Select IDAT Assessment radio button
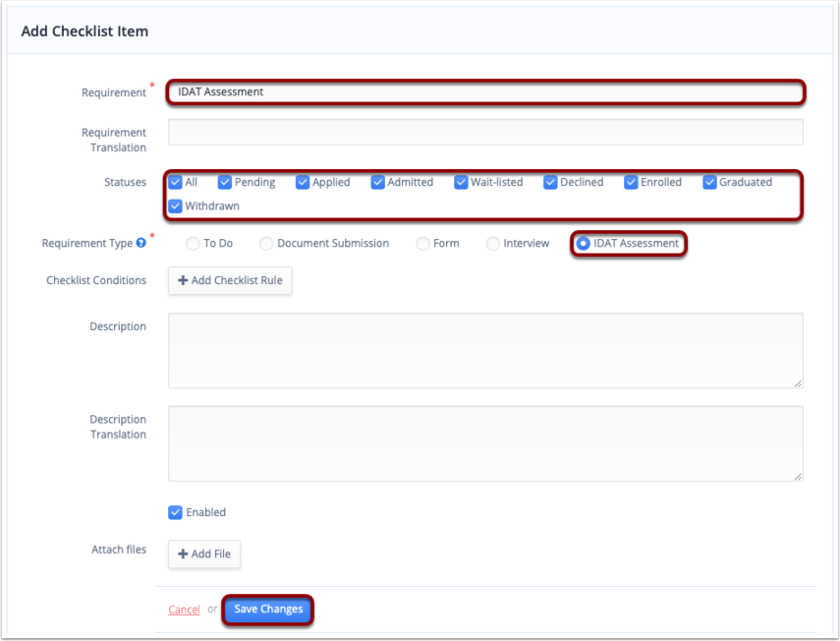Viewport: 840px width, 641px height. tap(584, 244)
